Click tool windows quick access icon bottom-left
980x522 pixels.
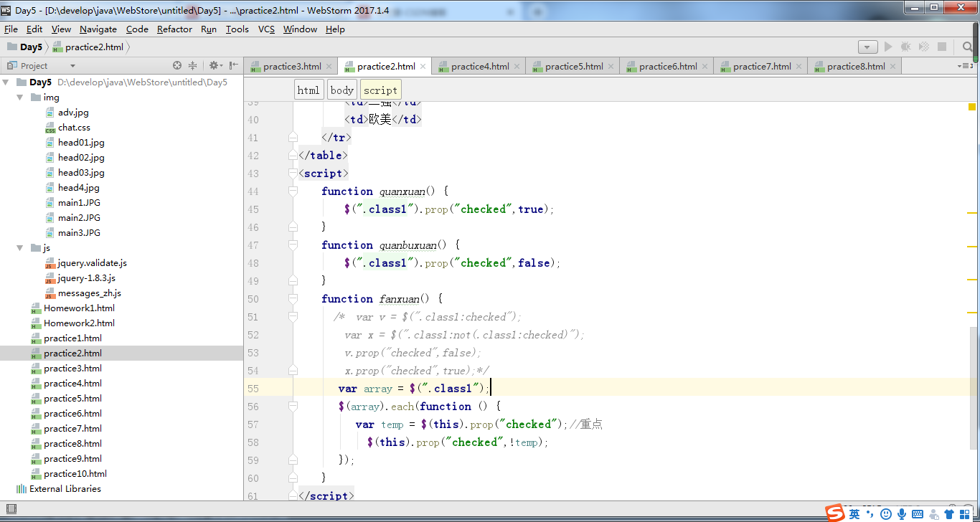click(x=11, y=510)
